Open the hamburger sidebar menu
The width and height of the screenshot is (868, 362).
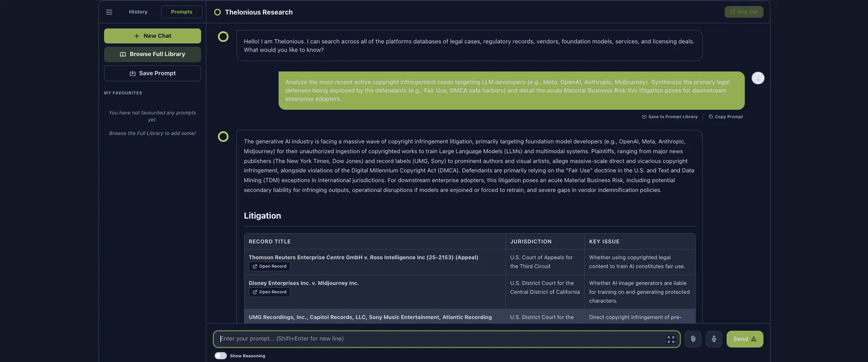point(109,12)
